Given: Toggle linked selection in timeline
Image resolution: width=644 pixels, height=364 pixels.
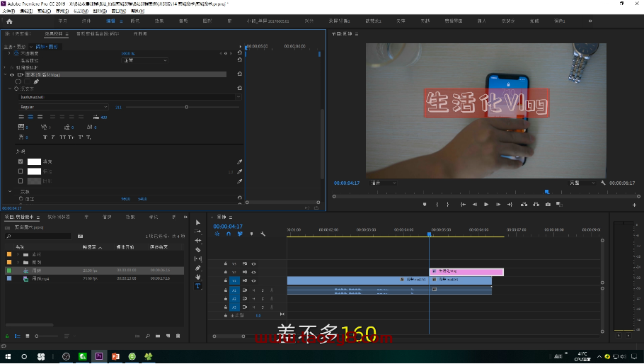Looking at the screenshot, I should (x=240, y=234).
